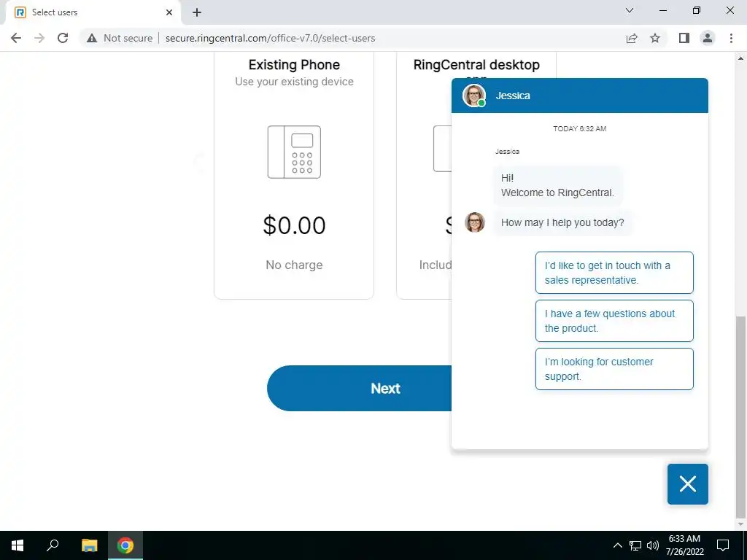Click the $0.00 price text

(294, 225)
